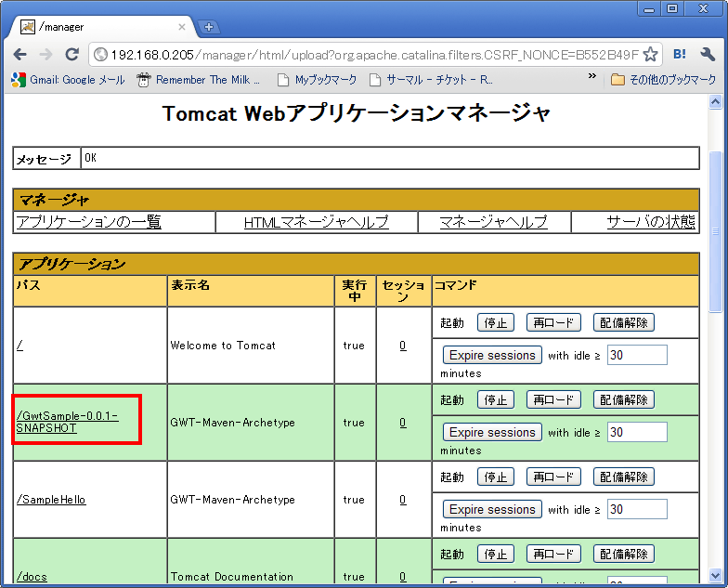Click 停止 for the root / application

[x=496, y=323]
